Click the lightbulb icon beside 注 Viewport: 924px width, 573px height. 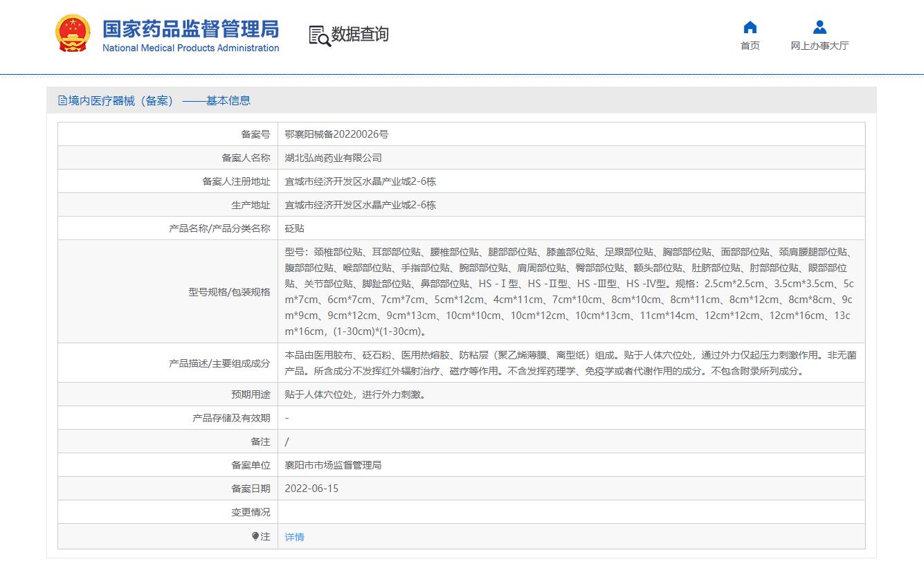click(255, 536)
